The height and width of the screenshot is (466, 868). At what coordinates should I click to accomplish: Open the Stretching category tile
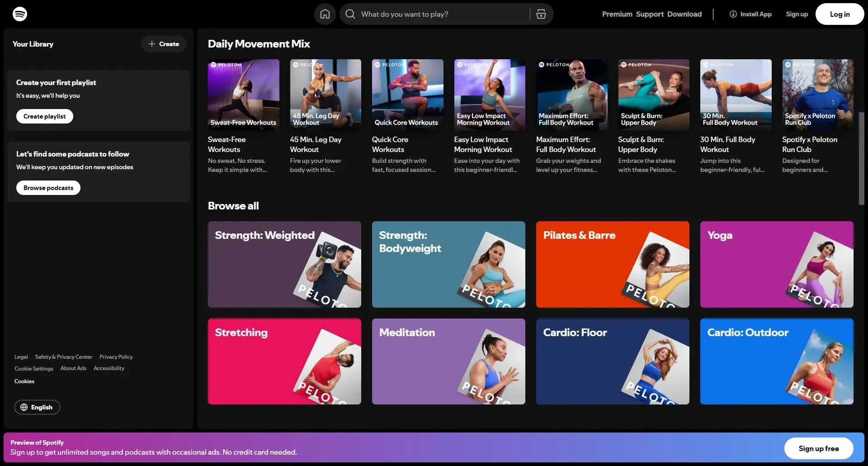[284, 361]
